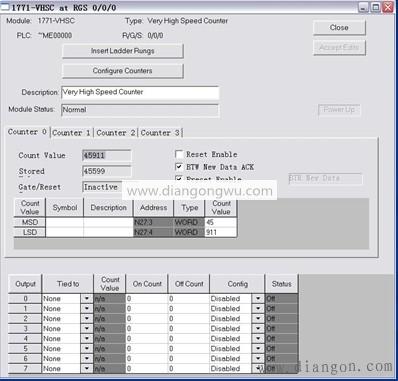The width and height of the screenshot is (398, 381).
Task: Select On Count cell for output 3
Action: [147, 328]
